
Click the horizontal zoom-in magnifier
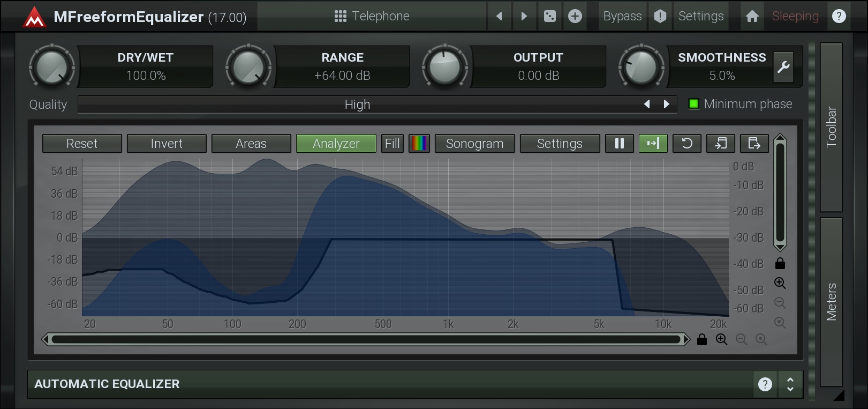point(721,339)
